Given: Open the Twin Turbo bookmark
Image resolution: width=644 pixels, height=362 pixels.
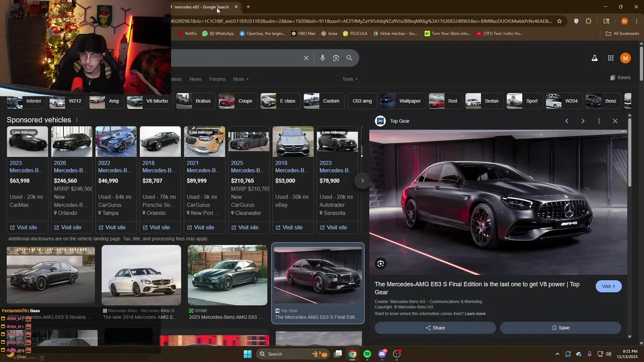Looking at the screenshot, I should pyautogui.click(x=500, y=34).
